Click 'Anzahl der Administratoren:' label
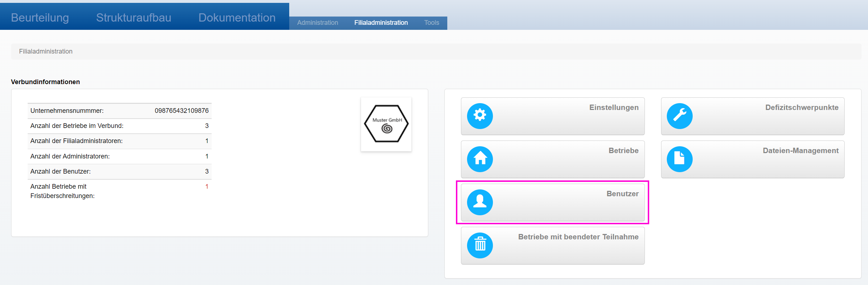 70,156
